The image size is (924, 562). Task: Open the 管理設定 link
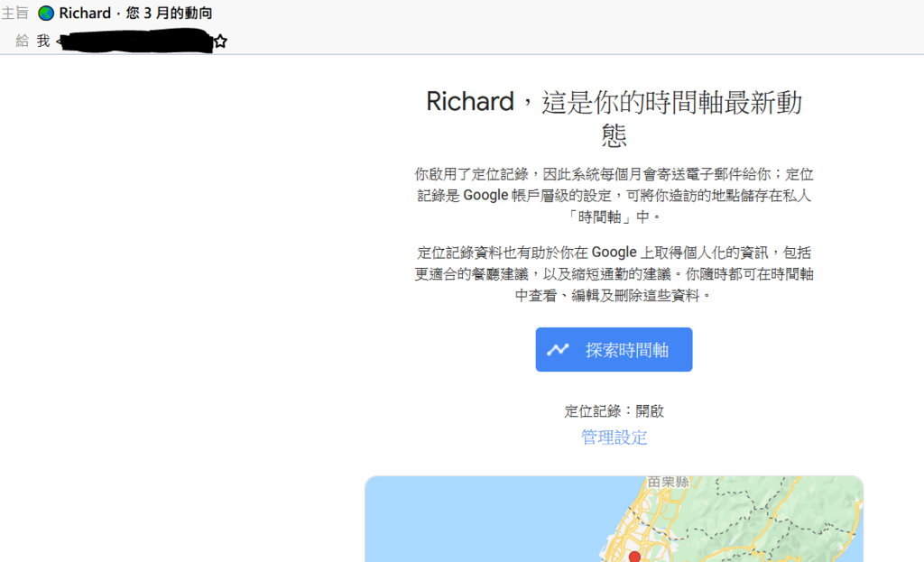[614, 438]
